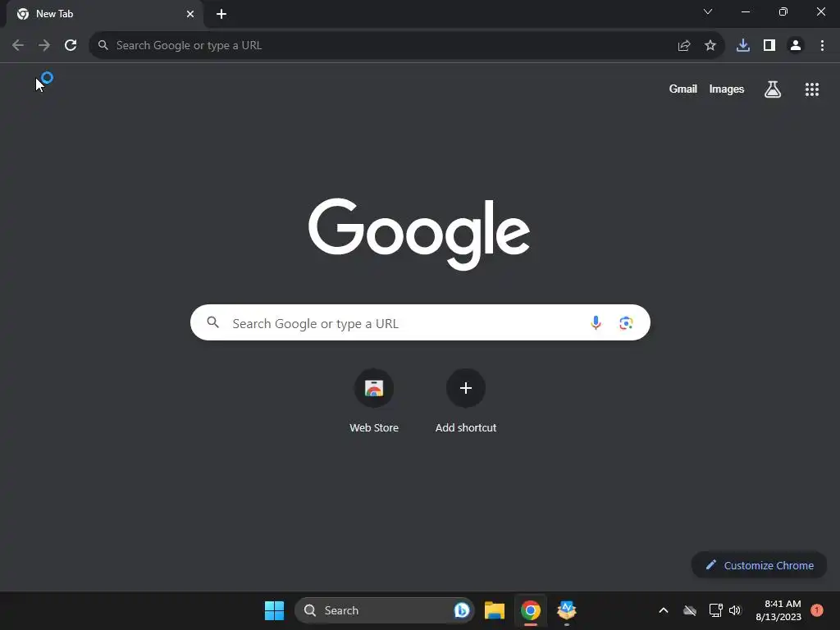Open Customize Chrome
This screenshot has height=630, width=840.
(759, 565)
